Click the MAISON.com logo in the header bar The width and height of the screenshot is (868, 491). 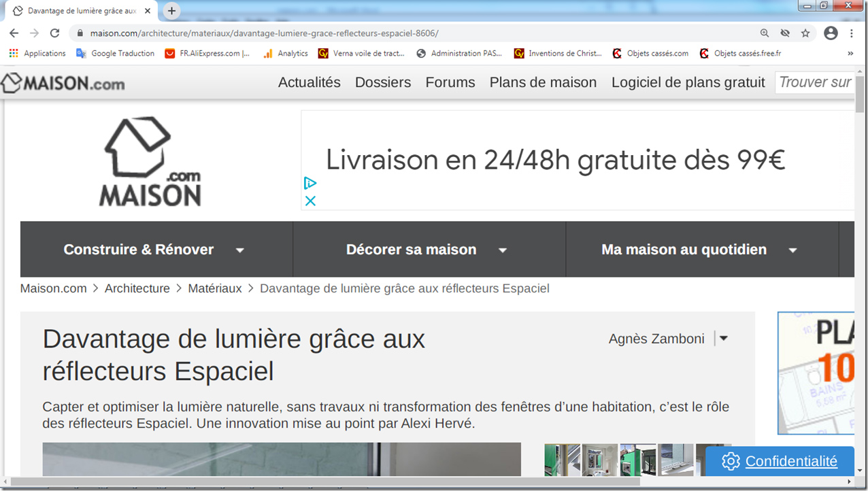coord(63,83)
